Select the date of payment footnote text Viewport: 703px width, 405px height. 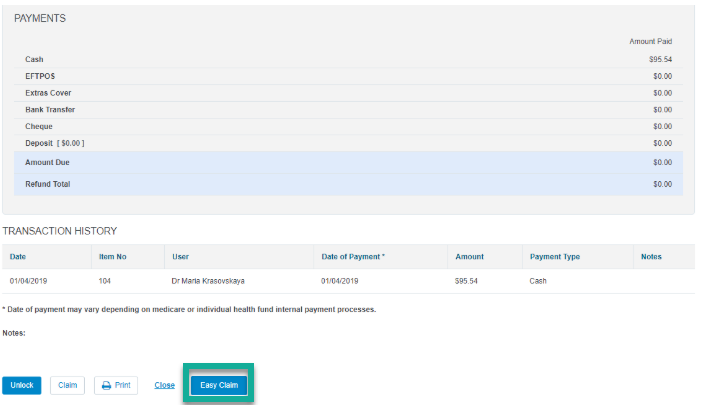click(189, 309)
